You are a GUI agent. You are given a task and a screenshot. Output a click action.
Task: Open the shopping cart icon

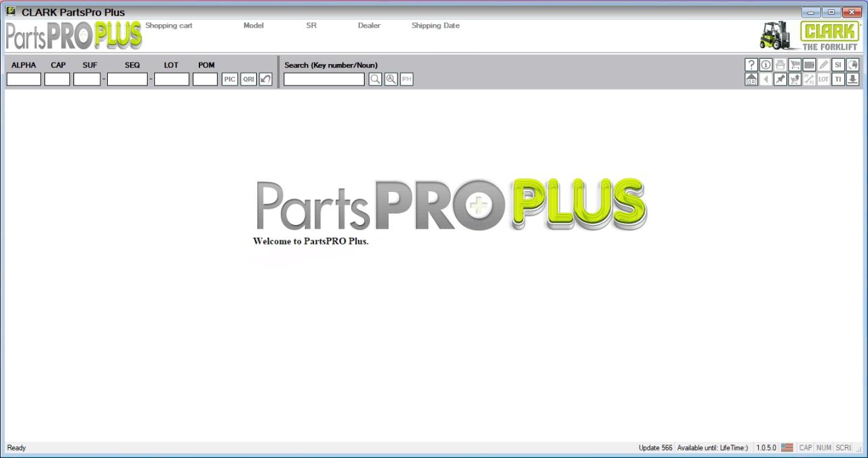[x=795, y=65]
